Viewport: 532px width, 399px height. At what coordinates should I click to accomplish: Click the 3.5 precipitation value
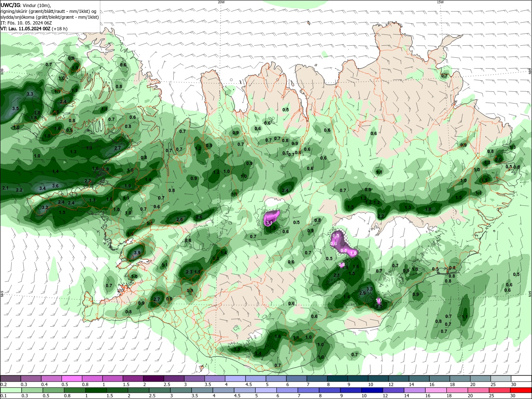(x=15, y=108)
